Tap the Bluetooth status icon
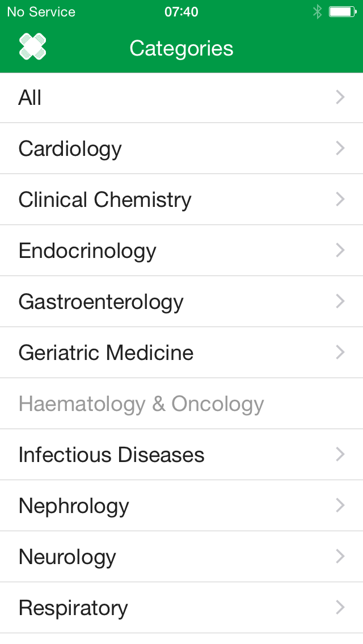 [317, 12]
